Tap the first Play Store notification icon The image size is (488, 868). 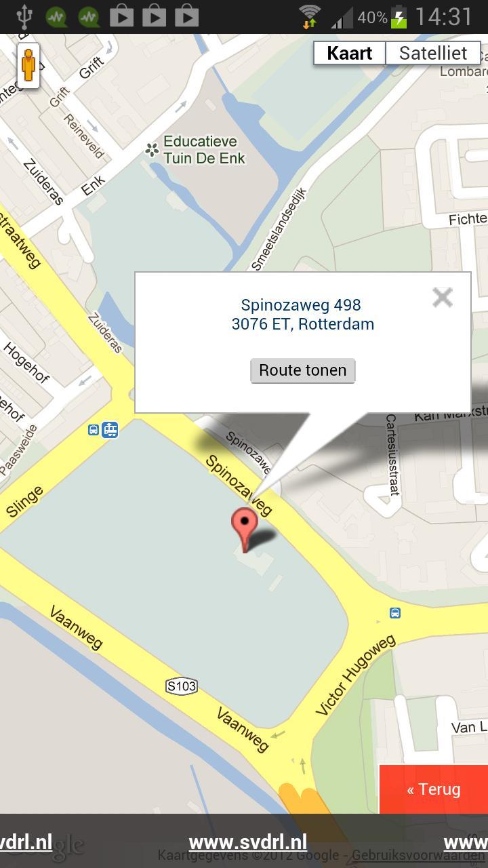pyautogui.click(x=122, y=16)
